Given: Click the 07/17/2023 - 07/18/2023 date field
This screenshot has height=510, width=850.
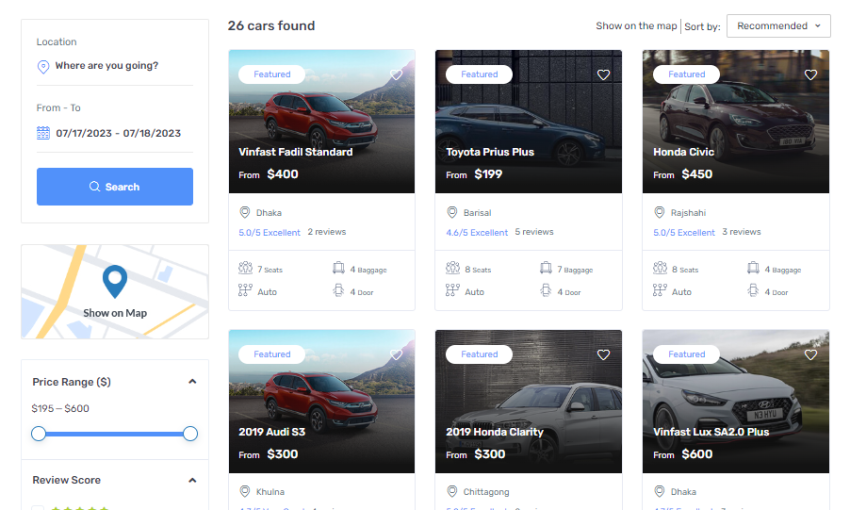Looking at the screenshot, I should [118, 133].
